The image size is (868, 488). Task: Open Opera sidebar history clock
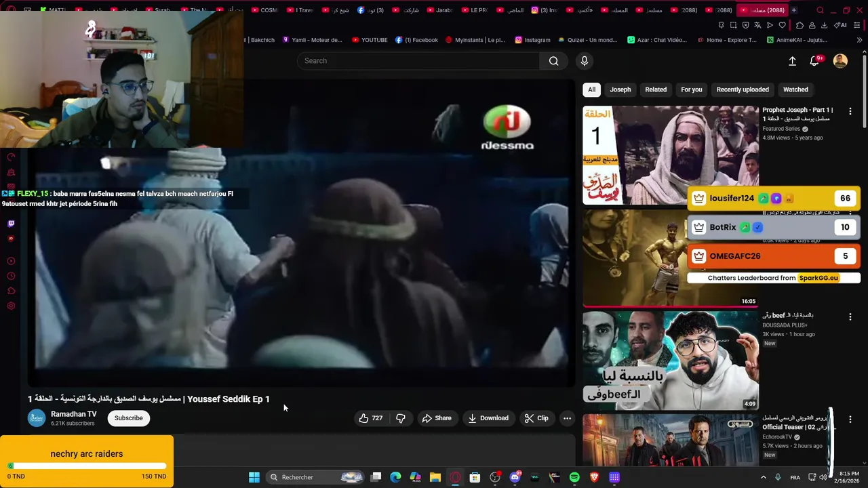tap(11, 276)
